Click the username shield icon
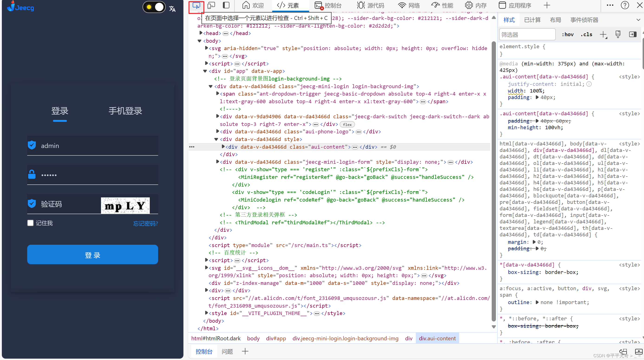Viewport: 644px width, 360px height. 32,145
